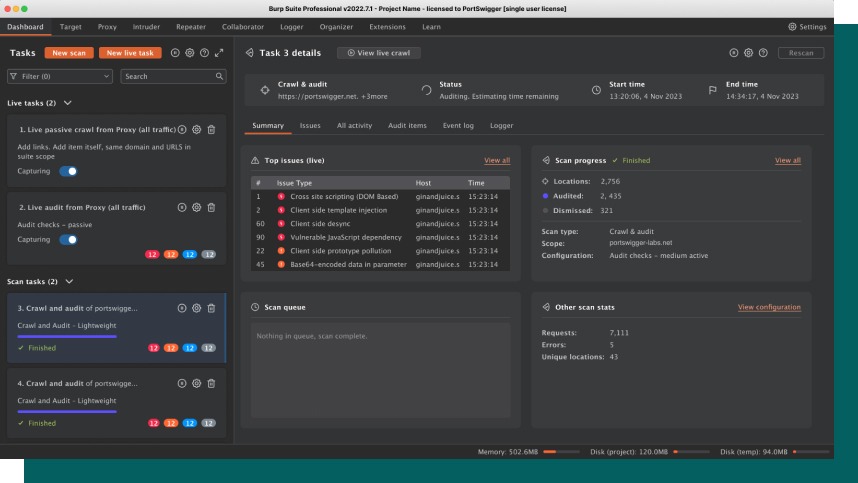This screenshot has height=483, width=858.
Task: Collapse the Scan tasks (2) section
Action: [68, 282]
